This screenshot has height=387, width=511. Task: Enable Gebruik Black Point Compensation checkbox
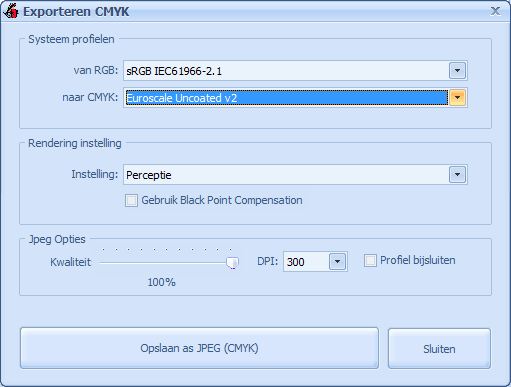point(131,201)
